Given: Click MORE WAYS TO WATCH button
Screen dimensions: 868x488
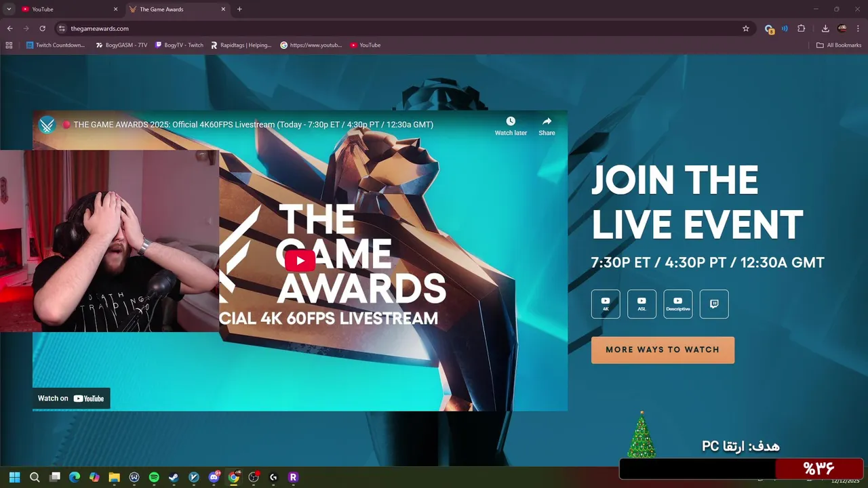Looking at the screenshot, I should point(663,350).
